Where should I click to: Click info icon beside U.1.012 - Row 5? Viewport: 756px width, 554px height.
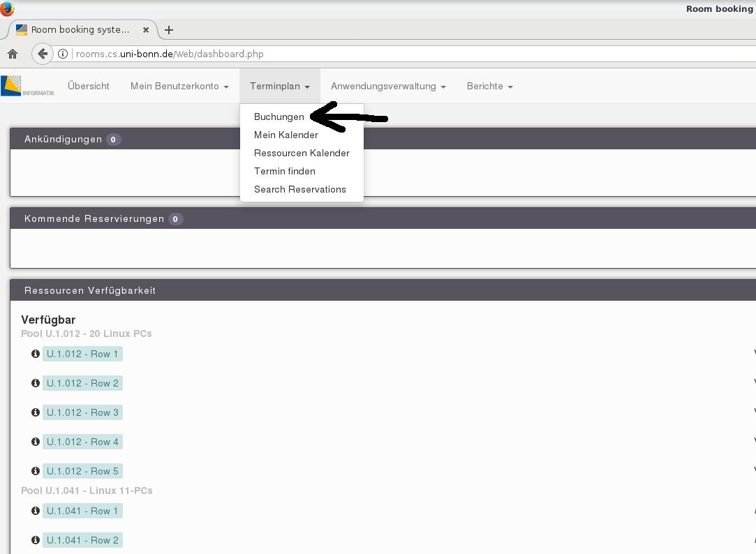(x=36, y=471)
